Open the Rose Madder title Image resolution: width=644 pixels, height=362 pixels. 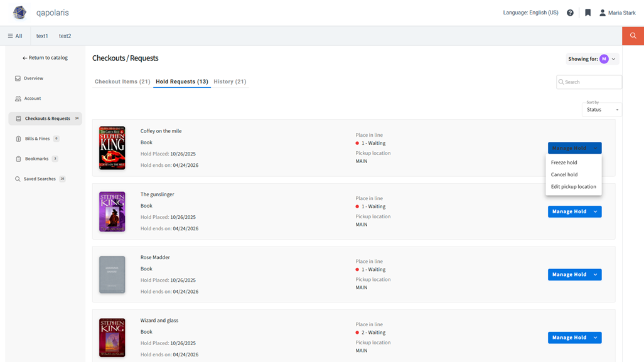click(155, 258)
